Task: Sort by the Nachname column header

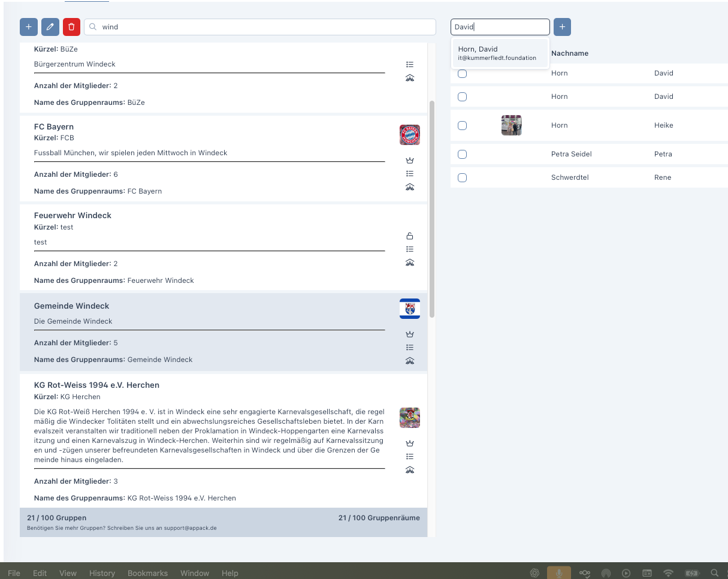Action: [x=569, y=53]
